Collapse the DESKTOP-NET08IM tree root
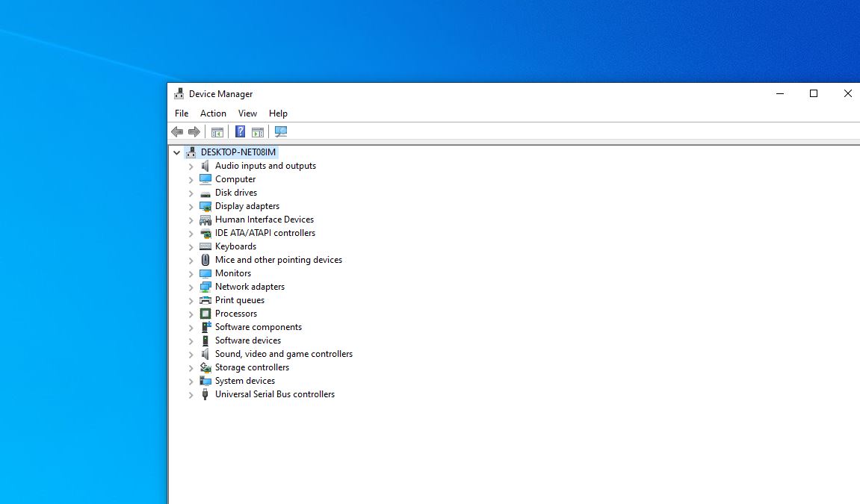860x504 pixels. (176, 152)
